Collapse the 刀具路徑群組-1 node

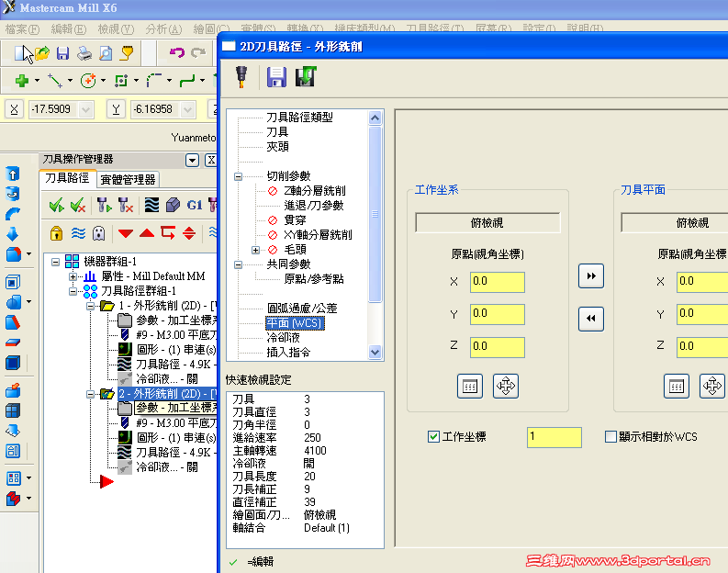coord(73,292)
